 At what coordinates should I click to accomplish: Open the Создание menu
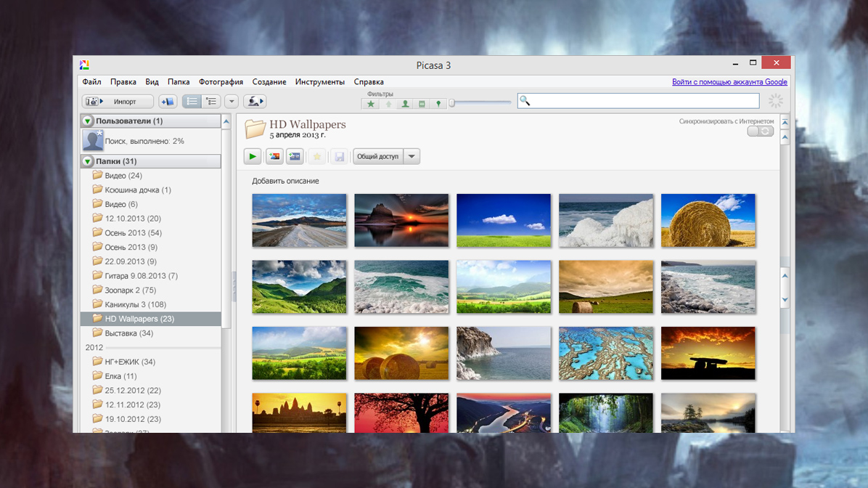pos(269,82)
